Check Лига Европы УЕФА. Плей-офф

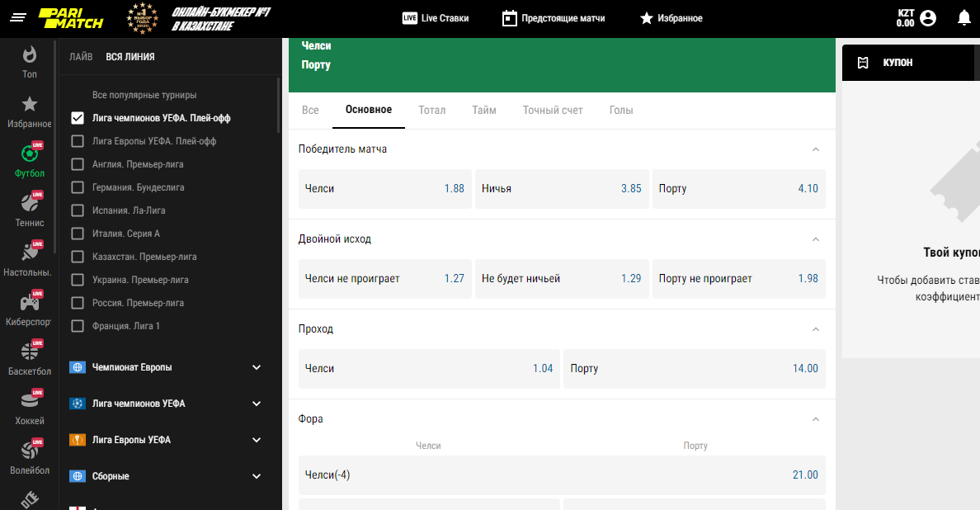click(x=78, y=141)
